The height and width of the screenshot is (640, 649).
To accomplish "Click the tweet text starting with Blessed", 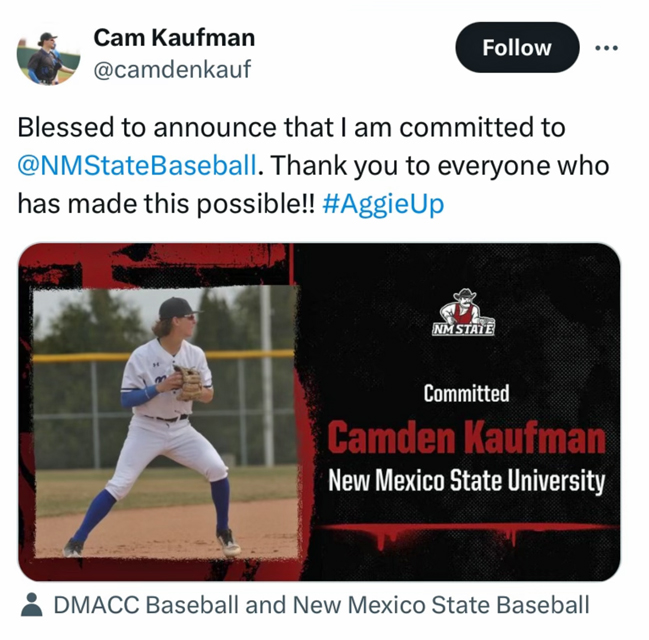I will [x=313, y=166].
